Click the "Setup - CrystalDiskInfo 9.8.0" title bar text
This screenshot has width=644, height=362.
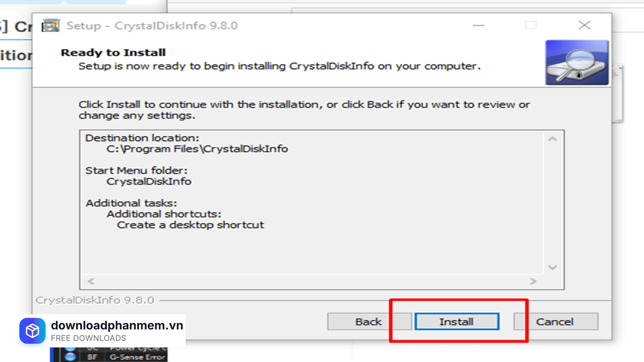click(x=152, y=26)
